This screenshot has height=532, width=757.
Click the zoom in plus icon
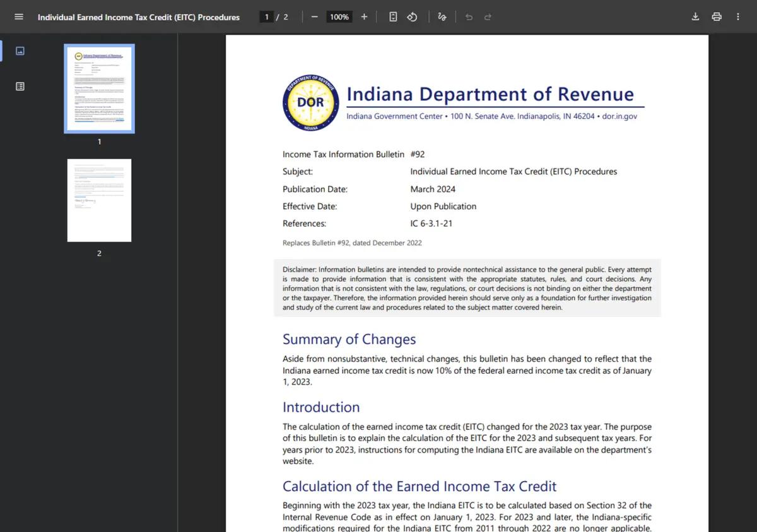[x=364, y=17]
